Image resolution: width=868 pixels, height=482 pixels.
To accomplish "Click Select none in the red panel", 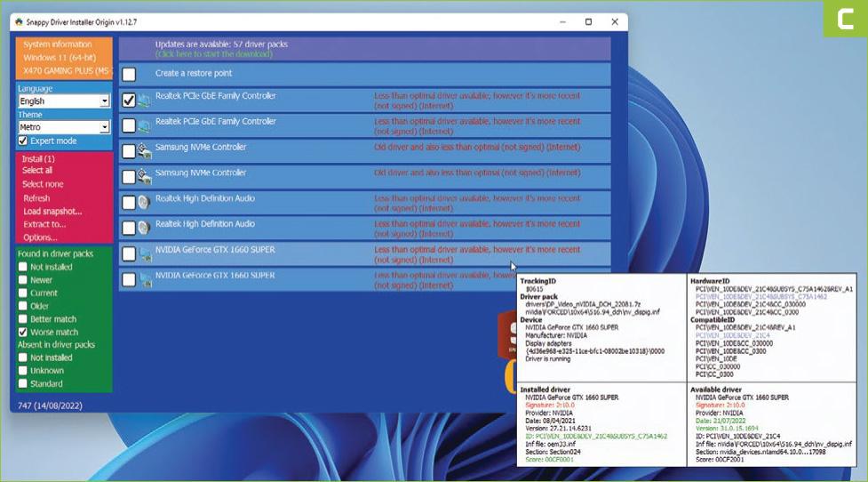I will coord(43,184).
